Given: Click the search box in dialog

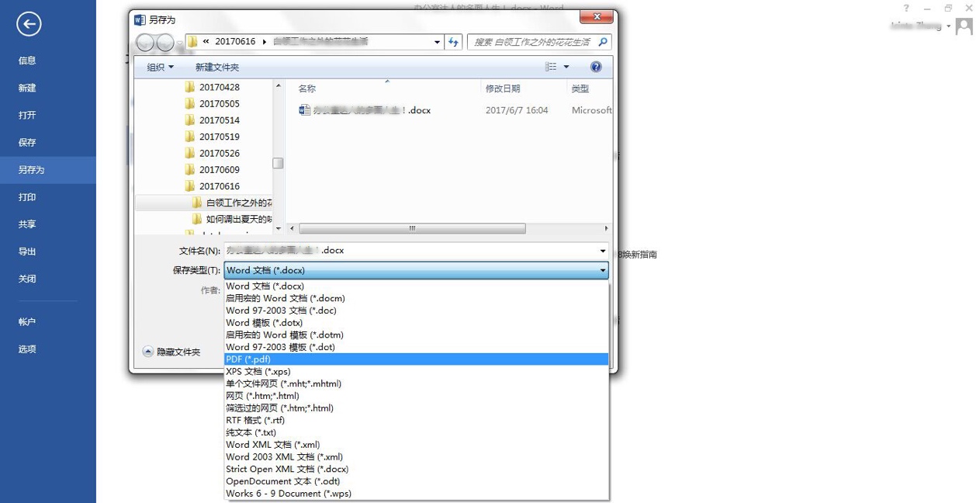Looking at the screenshot, I should (539, 42).
